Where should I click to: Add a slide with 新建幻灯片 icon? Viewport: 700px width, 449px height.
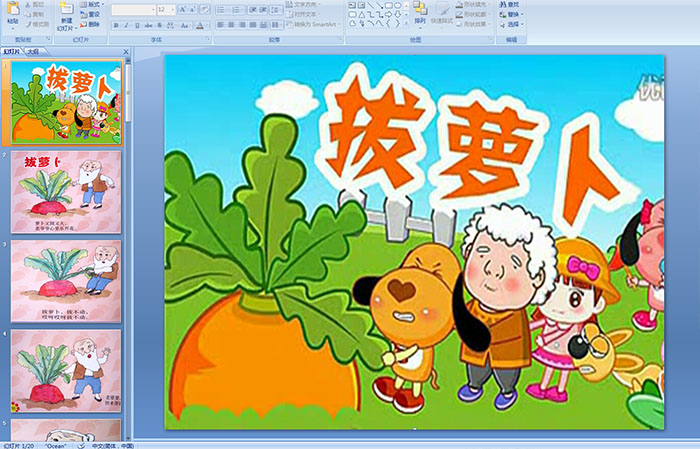67,8
